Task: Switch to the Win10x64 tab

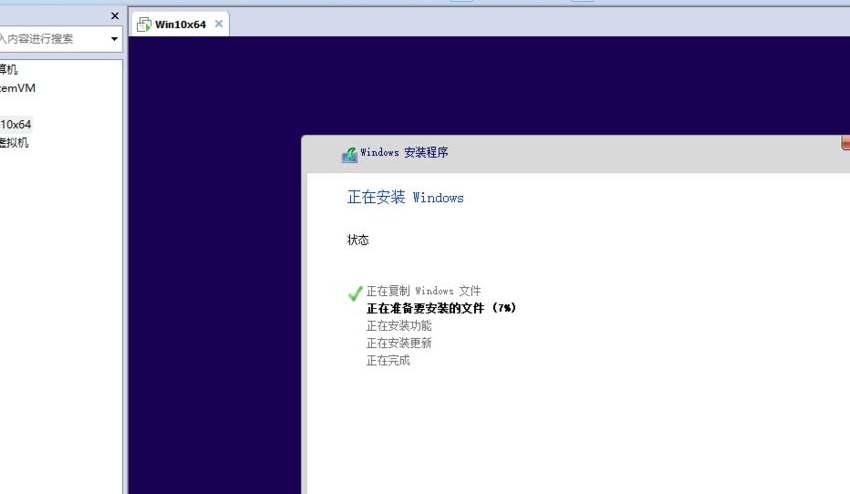Action: point(179,24)
